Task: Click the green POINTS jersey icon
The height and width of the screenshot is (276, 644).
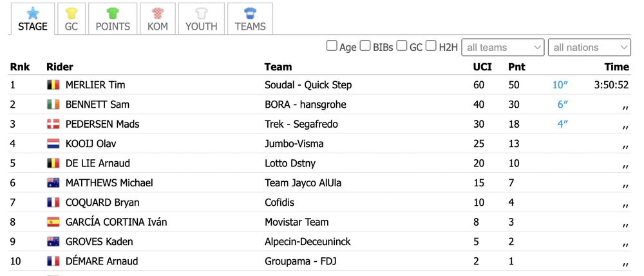Action: (113, 13)
